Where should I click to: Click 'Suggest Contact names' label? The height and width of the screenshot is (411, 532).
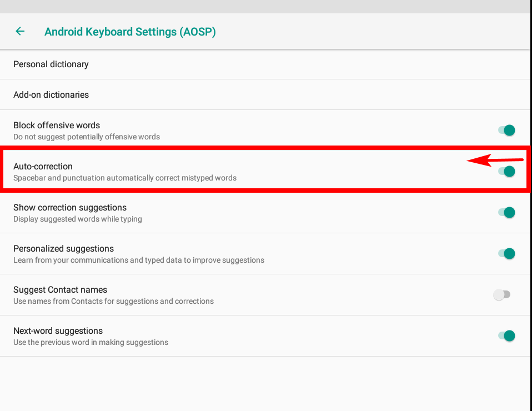61,289
